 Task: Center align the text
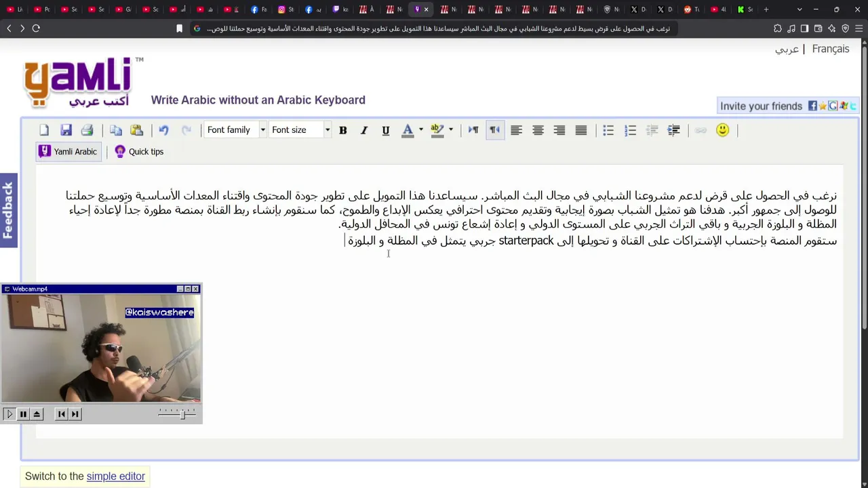pos(538,130)
